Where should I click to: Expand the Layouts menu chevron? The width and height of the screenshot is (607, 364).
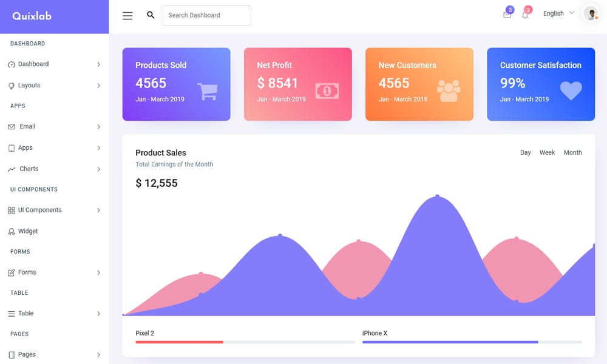(100, 85)
